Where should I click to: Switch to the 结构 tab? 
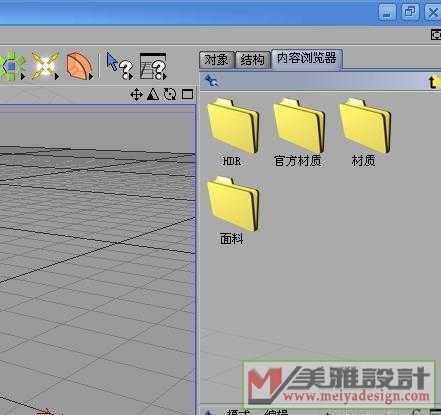(253, 60)
